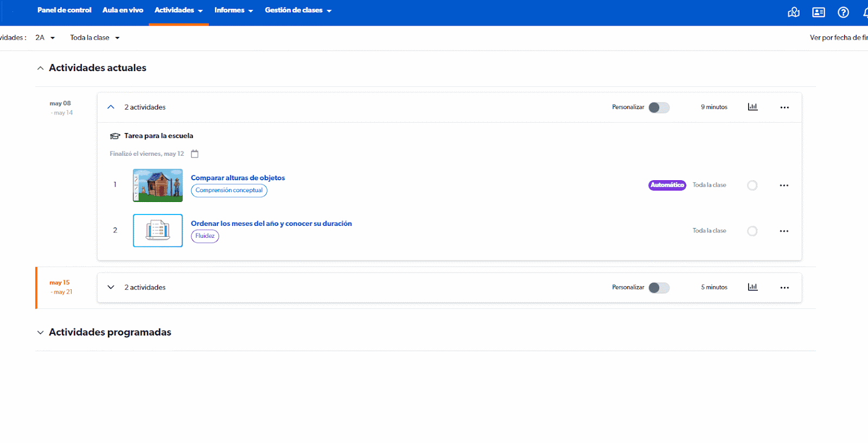868x443 pixels.
Task: Click the may 15 date label
Action: [60, 282]
